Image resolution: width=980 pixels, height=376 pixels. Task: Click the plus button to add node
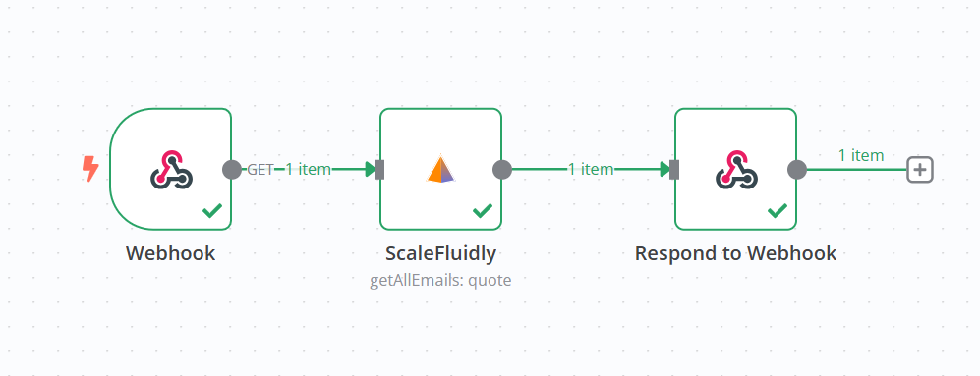(x=920, y=169)
